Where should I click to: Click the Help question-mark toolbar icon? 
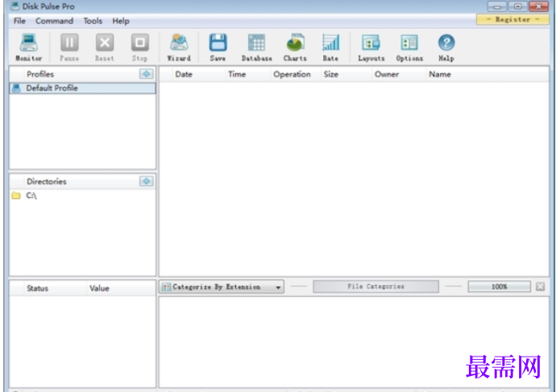click(446, 47)
